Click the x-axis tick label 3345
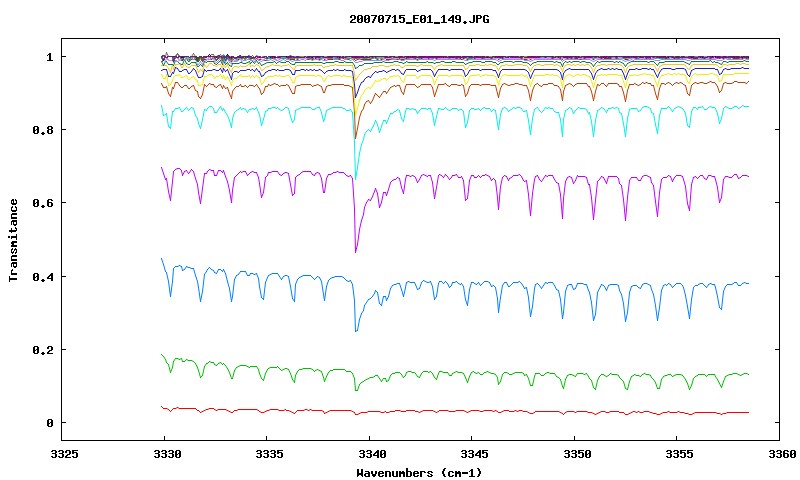This screenshot has width=800, height=480. click(475, 454)
